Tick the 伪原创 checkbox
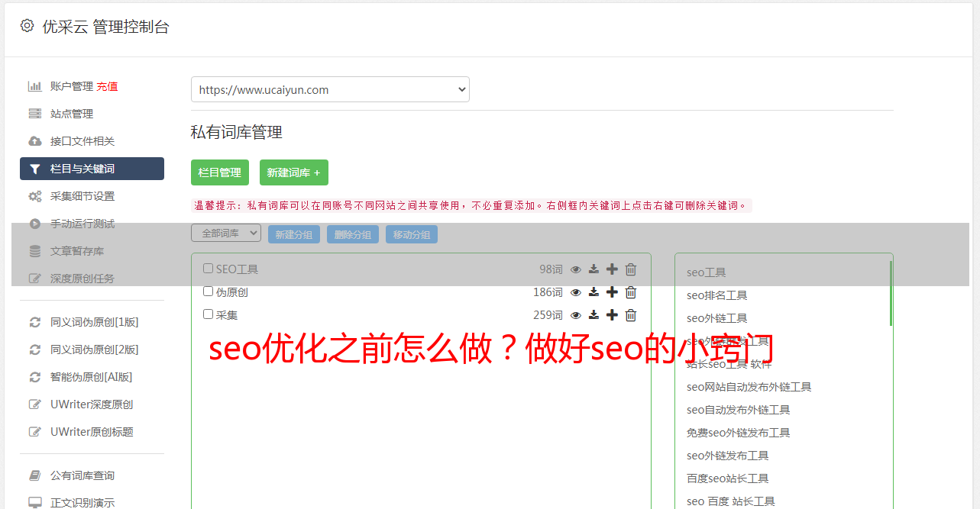This screenshot has width=980, height=509. (208, 292)
